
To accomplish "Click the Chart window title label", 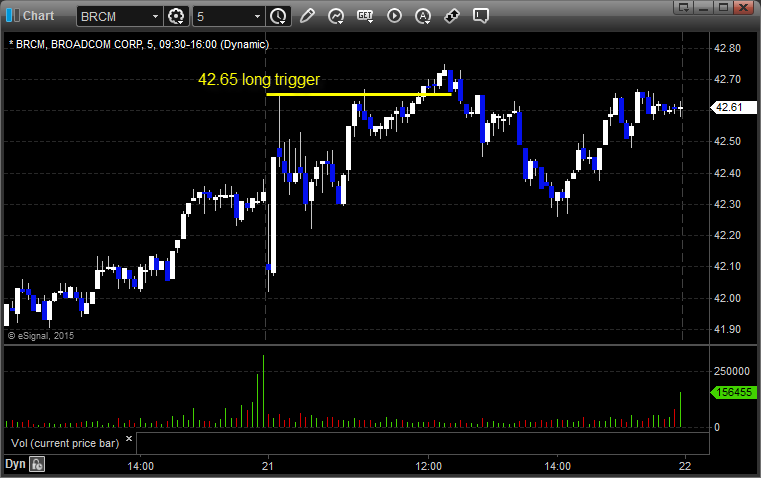I will pyautogui.click(x=38, y=16).
